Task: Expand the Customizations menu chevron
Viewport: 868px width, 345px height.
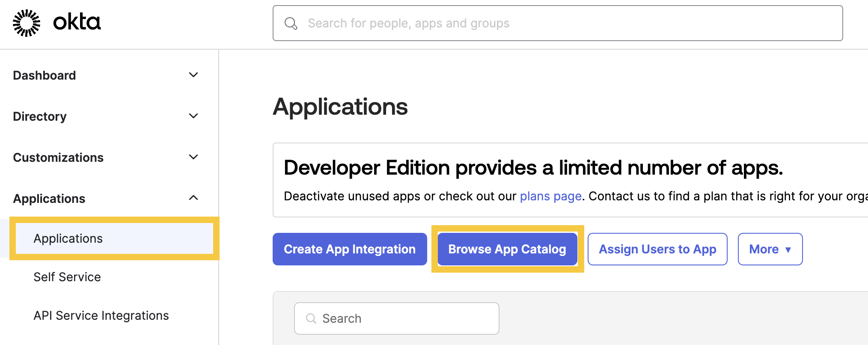Action: pos(193,157)
